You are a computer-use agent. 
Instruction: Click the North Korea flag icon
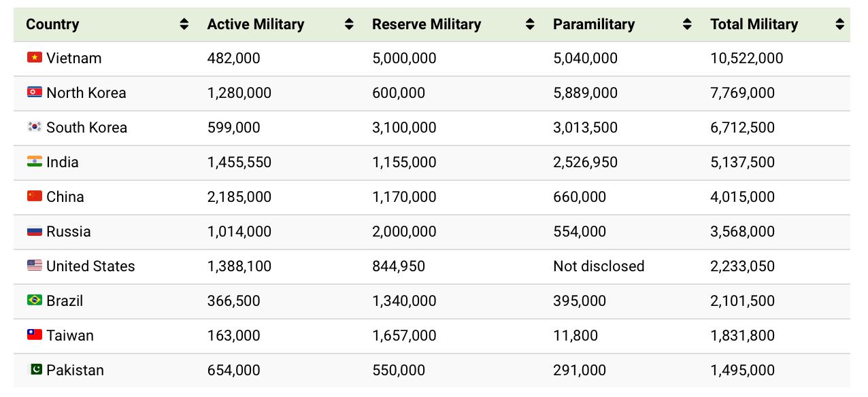(x=35, y=92)
